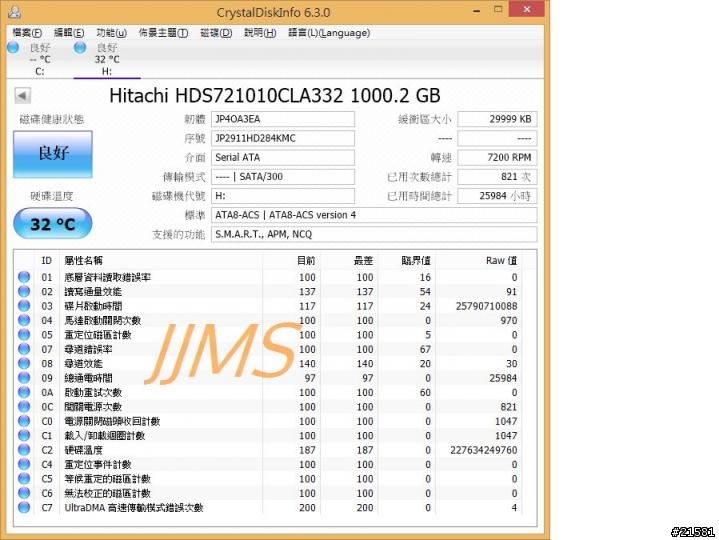This screenshot has height=540, width=719.
Task: Click the firmware field JP4OA3EA
Action: click(x=282, y=119)
